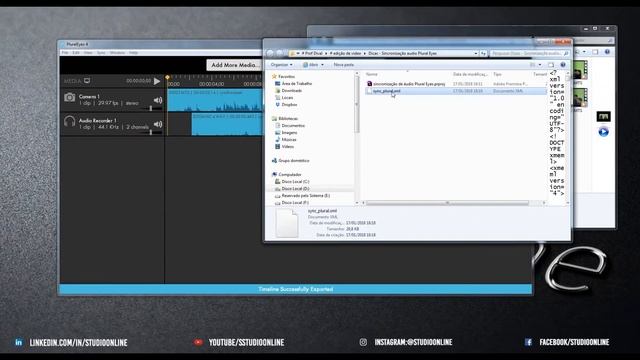Select Computador in the navigation pane
Viewport: 640px width, 360px height.
tap(287, 174)
